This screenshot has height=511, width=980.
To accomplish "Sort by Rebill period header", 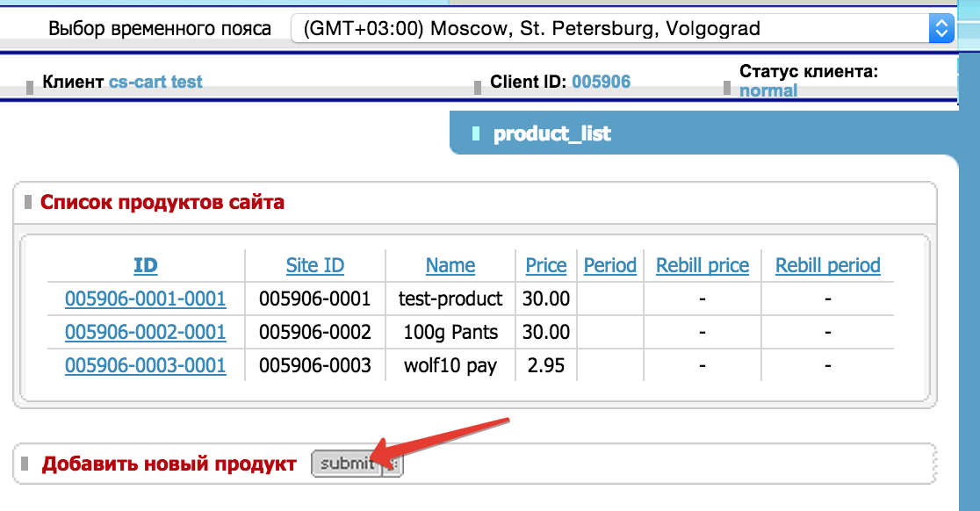I will [x=828, y=265].
